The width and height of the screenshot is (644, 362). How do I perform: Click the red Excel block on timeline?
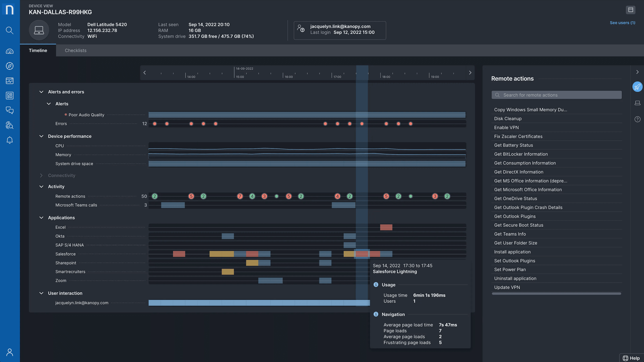click(386, 227)
